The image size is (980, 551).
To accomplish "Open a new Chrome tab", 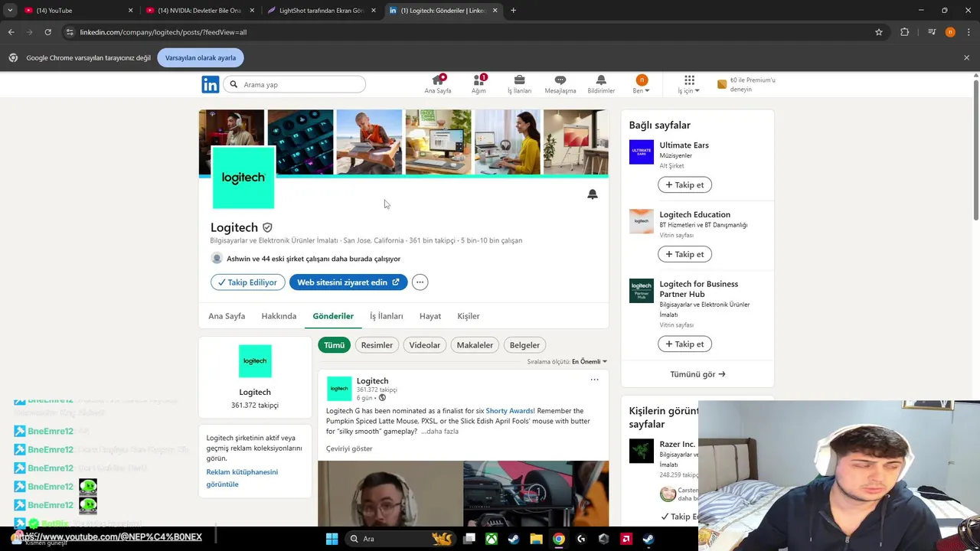I will click(x=513, y=10).
